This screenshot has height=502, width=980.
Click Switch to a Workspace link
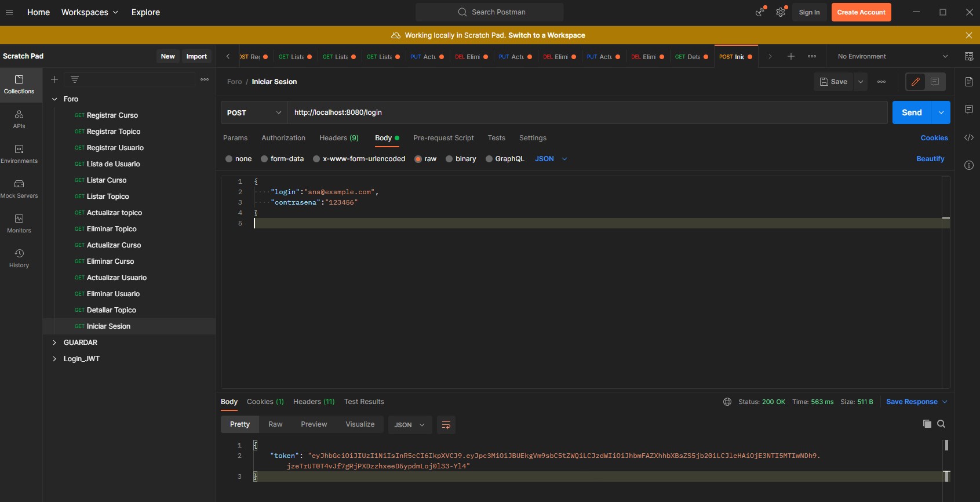(x=547, y=35)
